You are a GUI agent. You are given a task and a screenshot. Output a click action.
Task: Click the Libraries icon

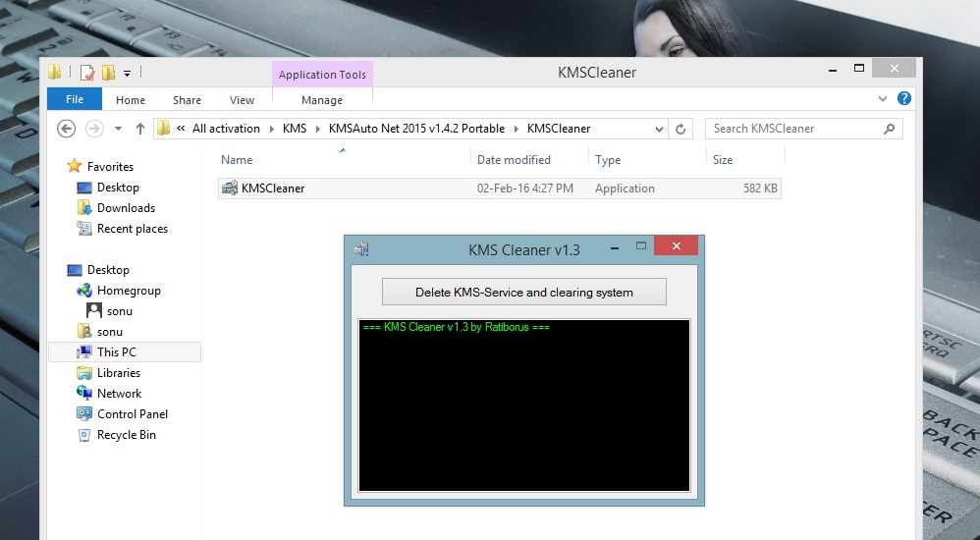(83, 373)
